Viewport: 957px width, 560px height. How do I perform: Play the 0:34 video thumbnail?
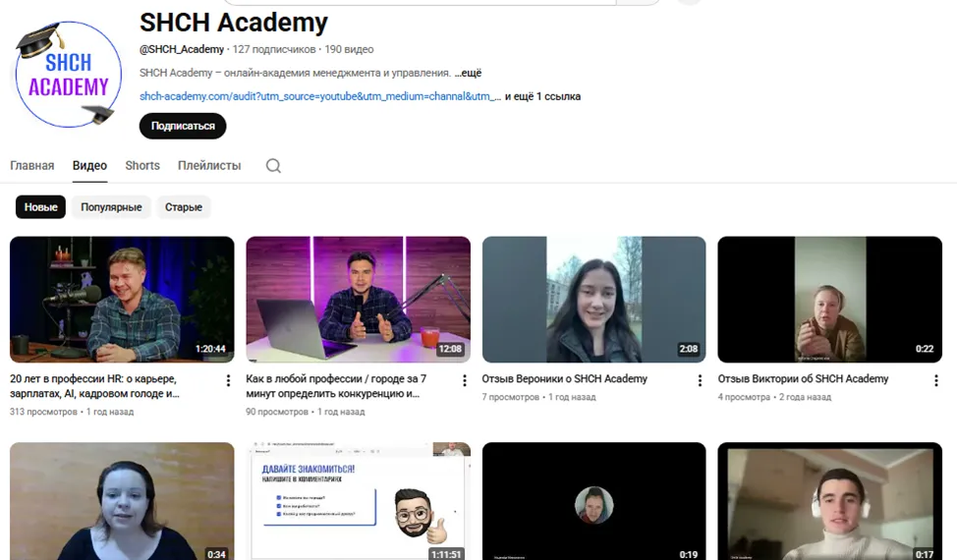pyautogui.click(x=122, y=501)
